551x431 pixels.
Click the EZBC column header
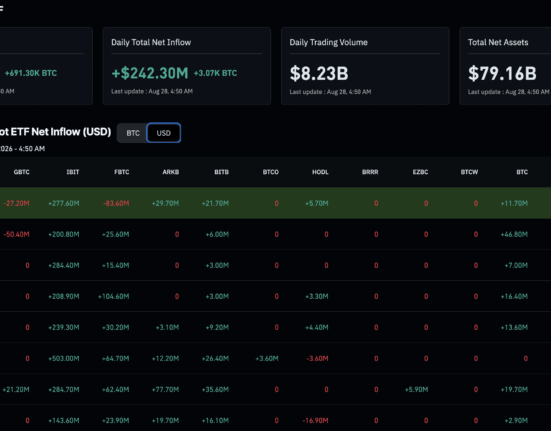[420, 172]
